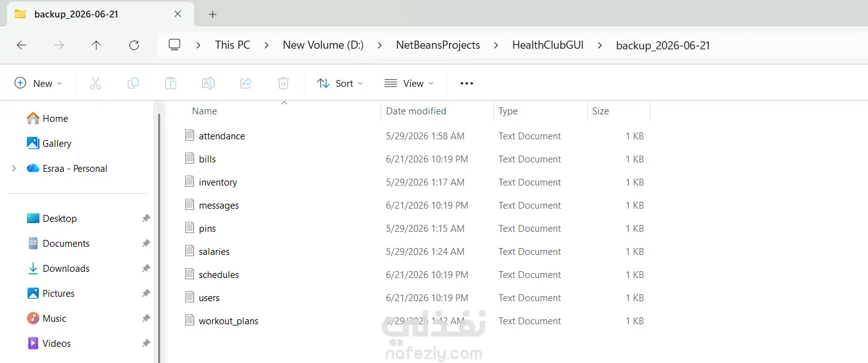The image size is (868, 363).
Task: Click the pins file icon
Action: pyautogui.click(x=189, y=228)
